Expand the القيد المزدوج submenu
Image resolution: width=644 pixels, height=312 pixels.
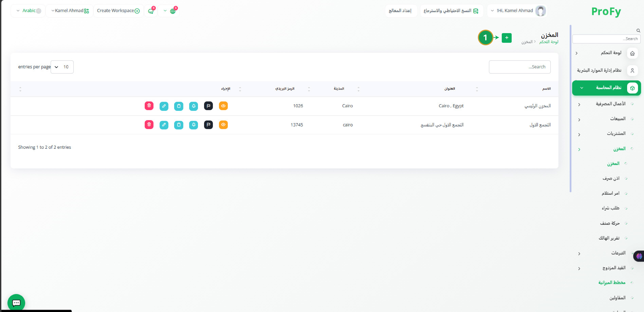[x=579, y=268]
